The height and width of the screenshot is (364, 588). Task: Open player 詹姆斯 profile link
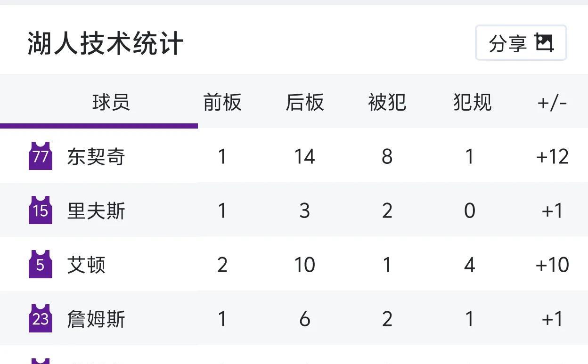(x=96, y=319)
